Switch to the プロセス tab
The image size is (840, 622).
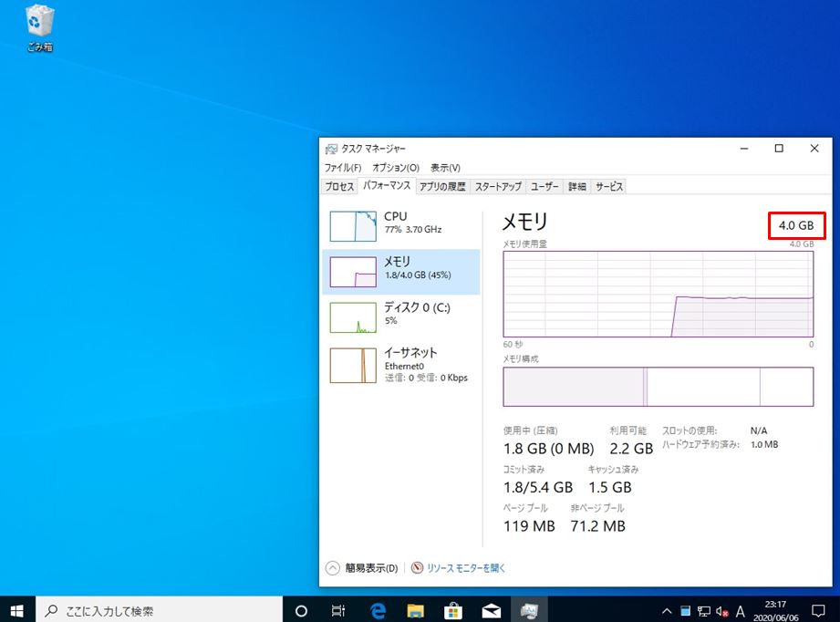pos(339,186)
